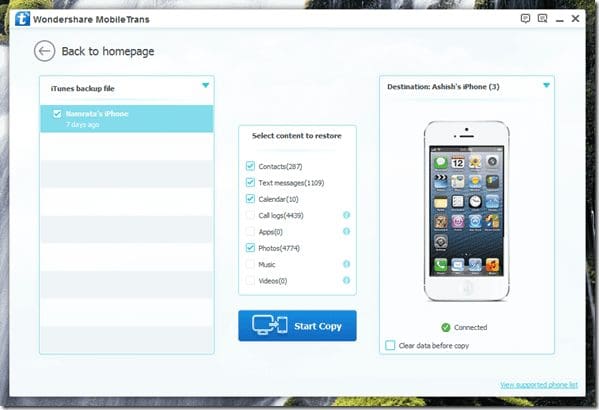Screen dimensions: 599x410
Task: Click the 'Connected' status text
Action: click(471, 327)
